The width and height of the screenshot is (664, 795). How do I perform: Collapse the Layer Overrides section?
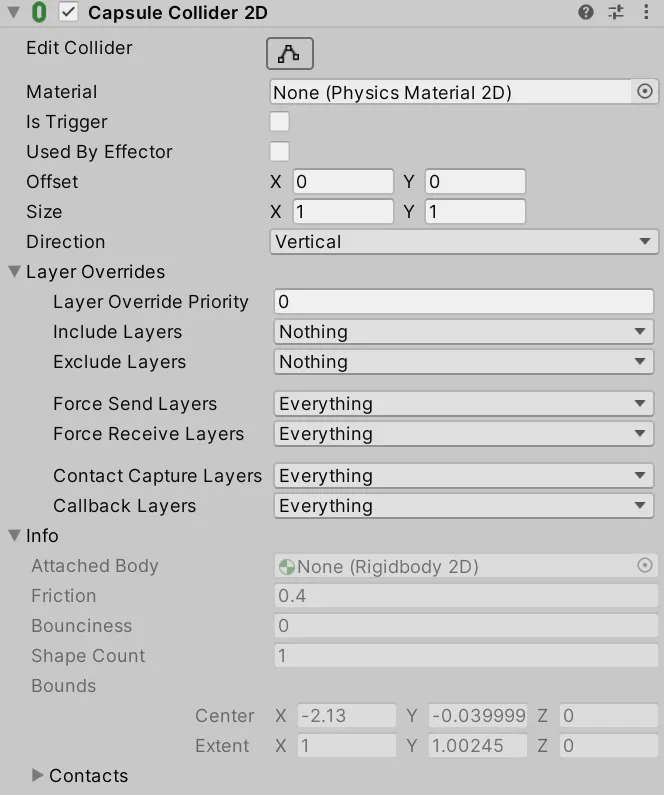(x=15, y=272)
